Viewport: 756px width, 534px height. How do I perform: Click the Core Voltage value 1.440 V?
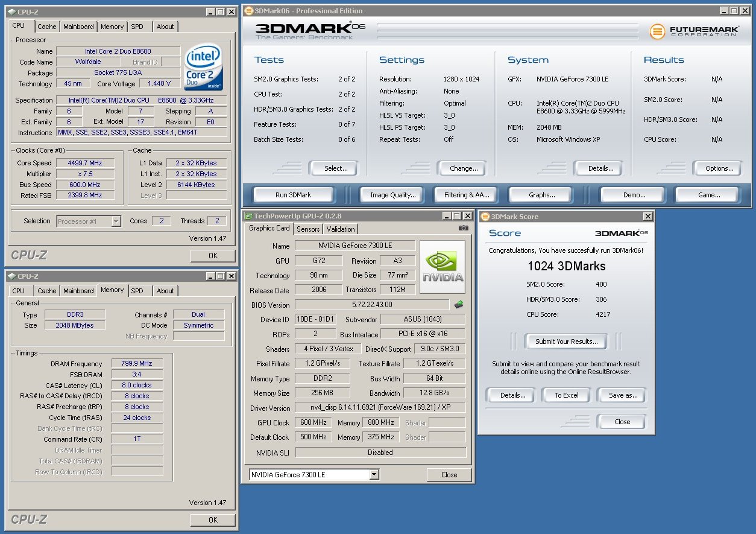tap(159, 84)
